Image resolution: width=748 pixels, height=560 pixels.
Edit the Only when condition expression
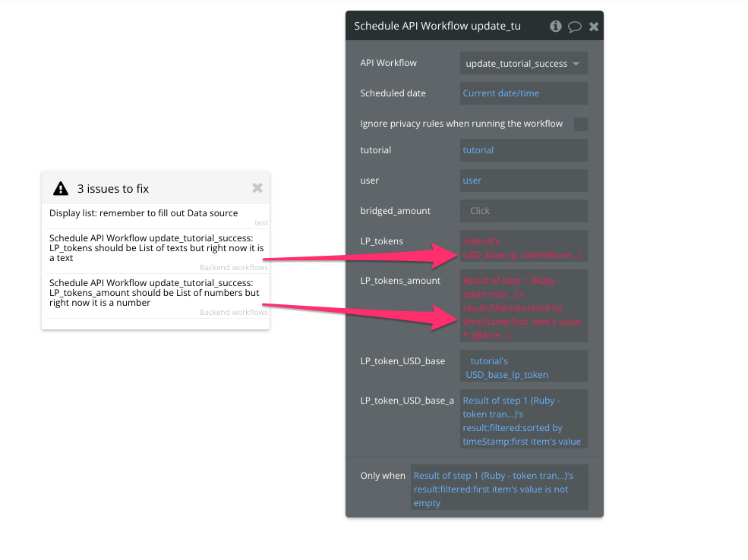499,489
